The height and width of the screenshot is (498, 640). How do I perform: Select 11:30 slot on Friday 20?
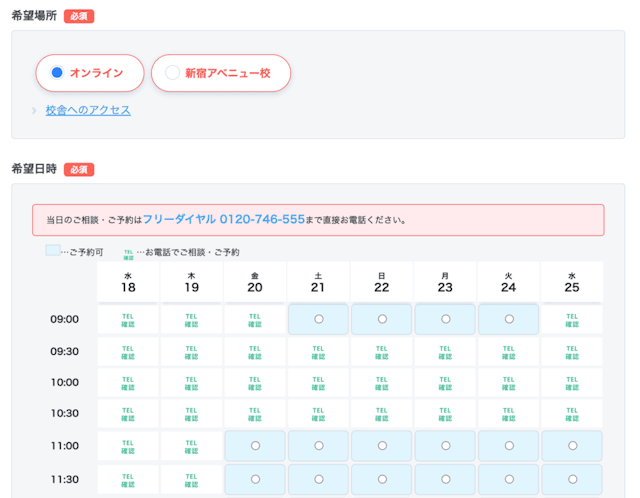coord(255,479)
